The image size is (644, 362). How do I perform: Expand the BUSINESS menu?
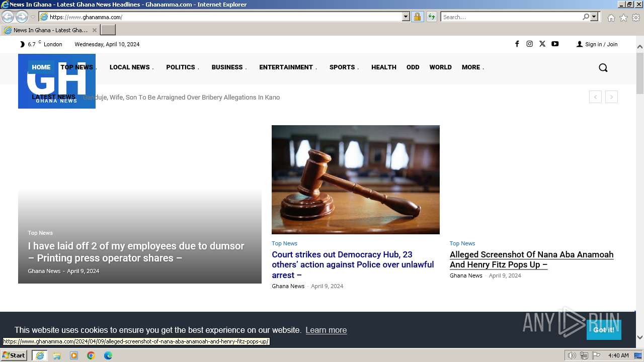click(229, 67)
